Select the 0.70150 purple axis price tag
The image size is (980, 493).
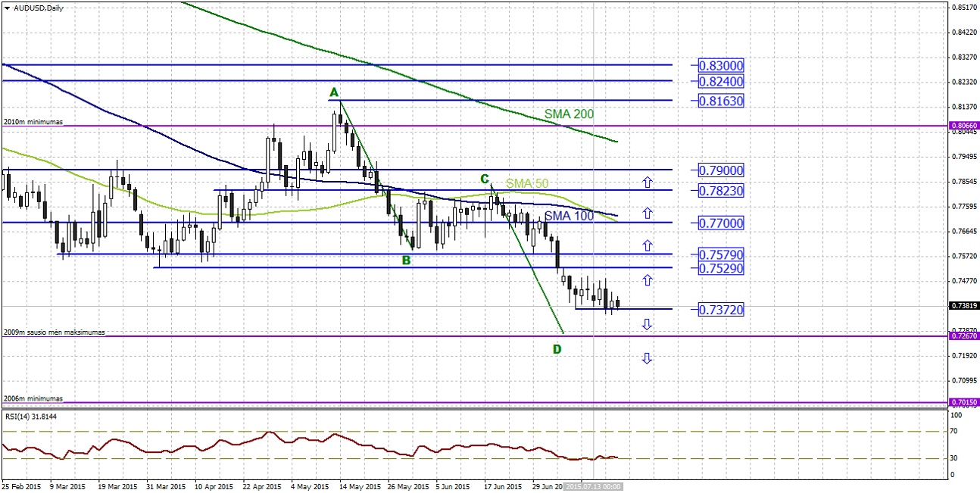click(x=963, y=402)
